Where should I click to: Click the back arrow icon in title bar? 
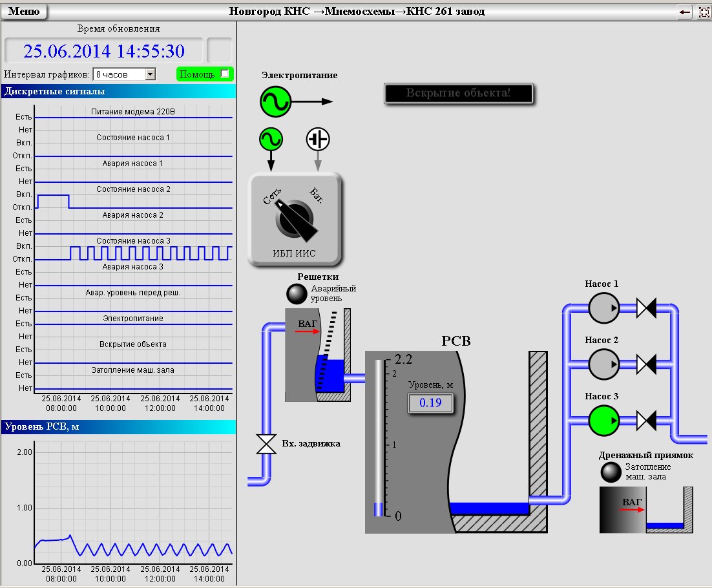click(684, 12)
